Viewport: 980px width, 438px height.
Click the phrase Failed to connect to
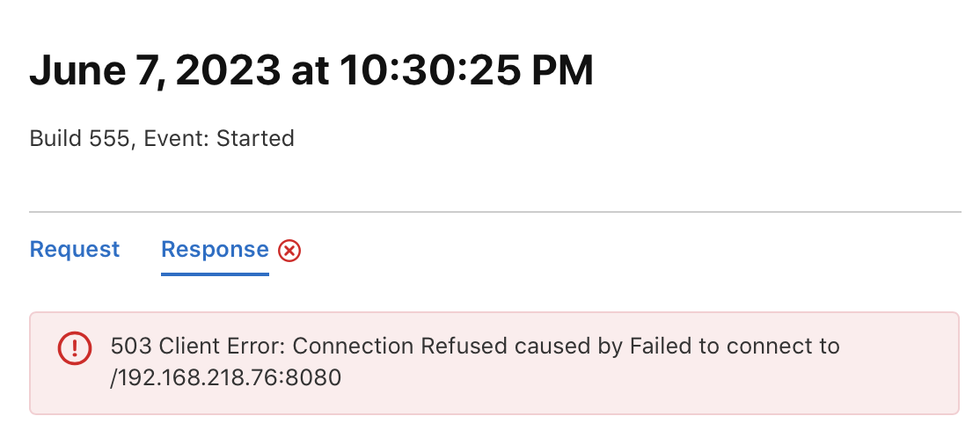[735, 346]
